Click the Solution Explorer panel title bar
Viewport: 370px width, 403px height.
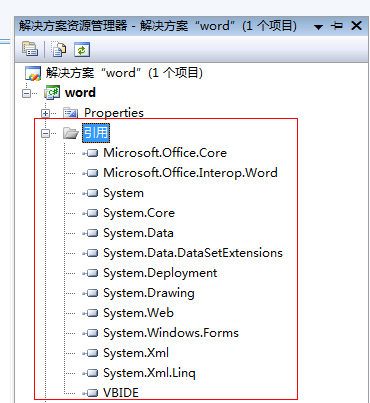click(191, 26)
